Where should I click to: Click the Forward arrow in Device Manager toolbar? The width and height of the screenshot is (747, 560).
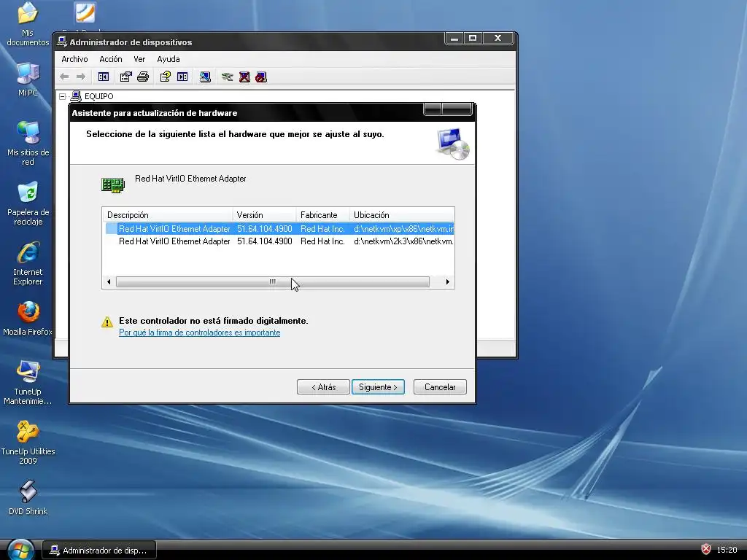81,77
